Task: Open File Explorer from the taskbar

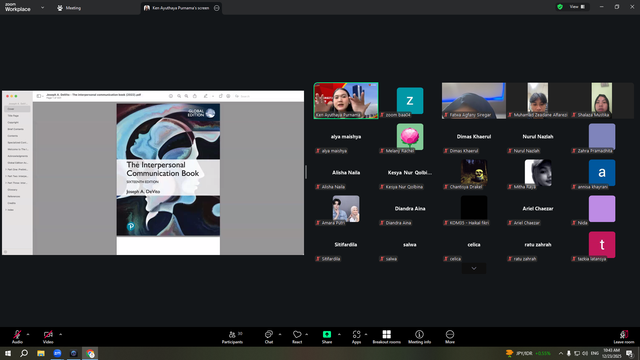Action: 41,353
